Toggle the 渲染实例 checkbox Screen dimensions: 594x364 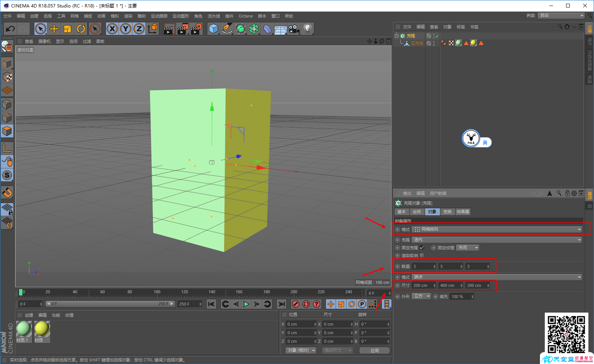(422, 255)
